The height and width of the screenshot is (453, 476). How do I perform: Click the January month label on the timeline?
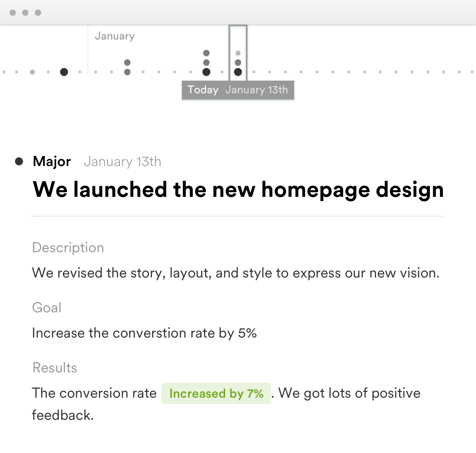[x=115, y=36]
